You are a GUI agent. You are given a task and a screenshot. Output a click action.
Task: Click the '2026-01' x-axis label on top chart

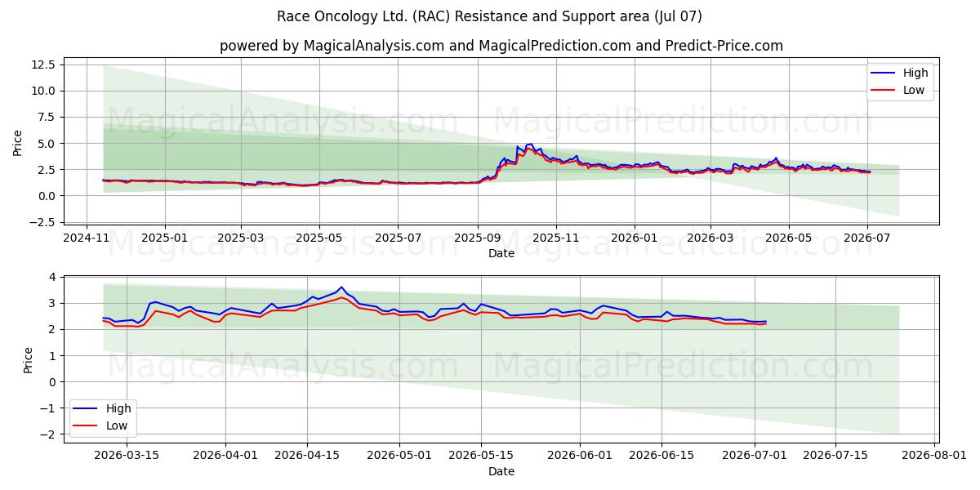click(635, 238)
